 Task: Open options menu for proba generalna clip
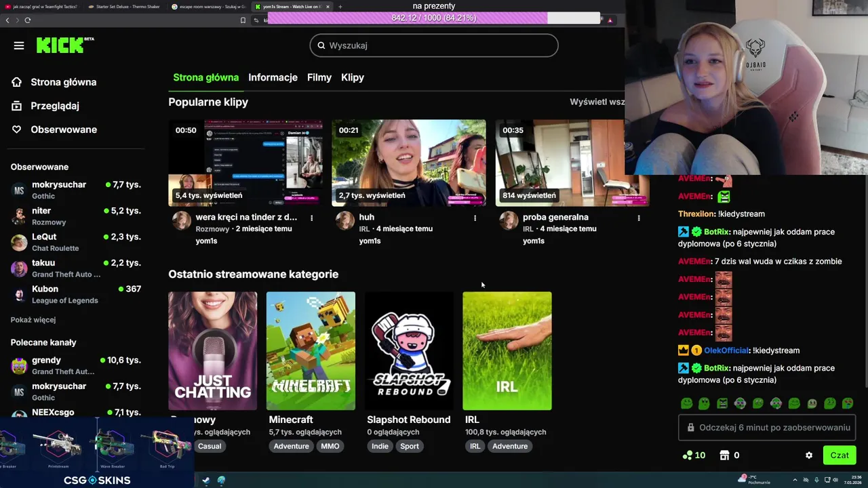coord(638,218)
